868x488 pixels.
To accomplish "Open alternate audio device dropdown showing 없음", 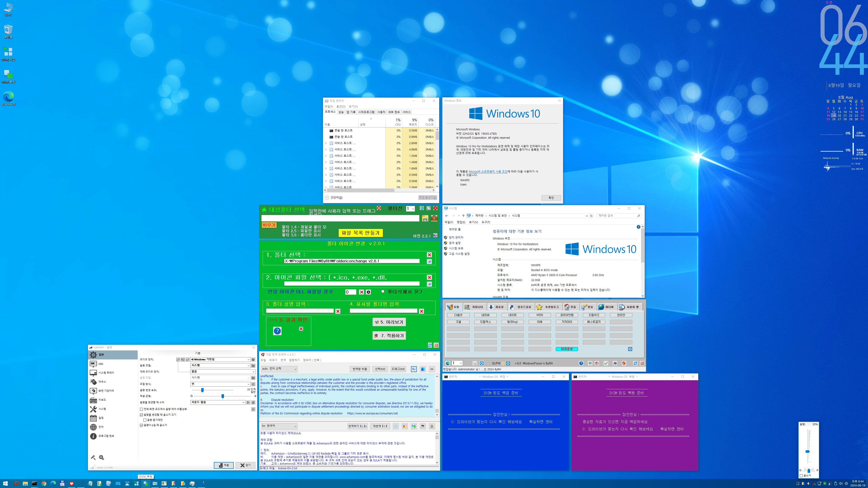I will (x=223, y=371).
